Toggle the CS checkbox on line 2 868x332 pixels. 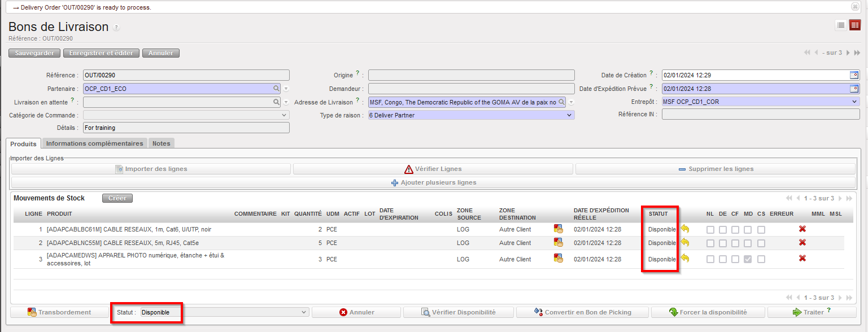click(761, 243)
